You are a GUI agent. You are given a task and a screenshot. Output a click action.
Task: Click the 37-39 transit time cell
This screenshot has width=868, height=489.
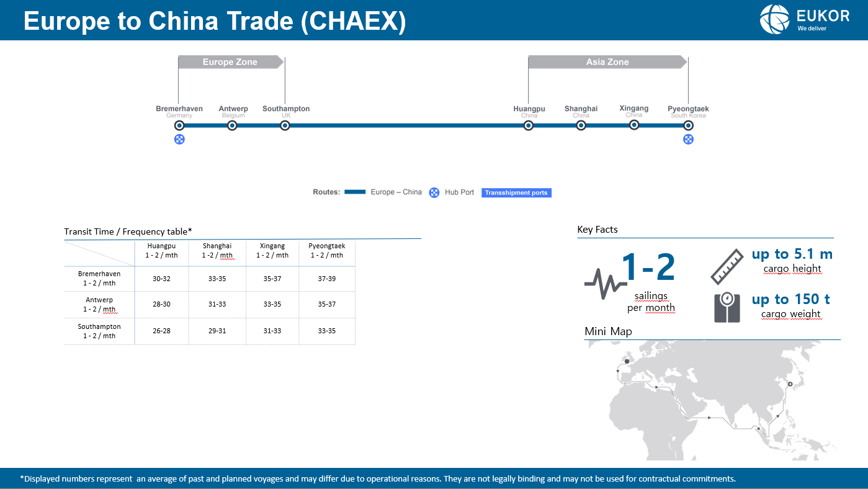tap(327, 279)
